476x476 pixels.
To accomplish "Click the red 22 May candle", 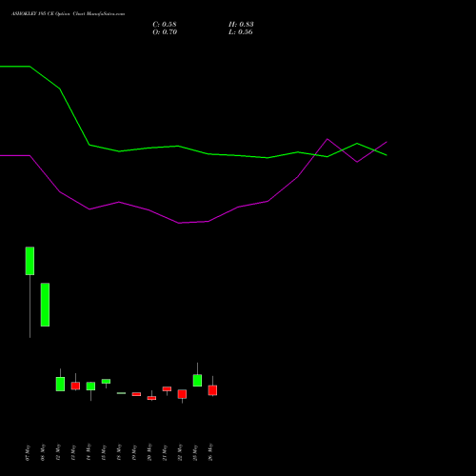I will click(182, 394).
